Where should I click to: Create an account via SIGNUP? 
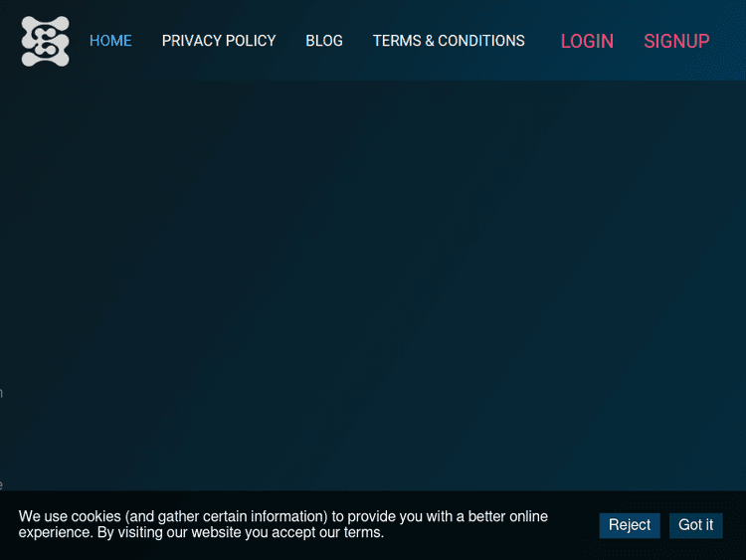[x=676, y=41]
